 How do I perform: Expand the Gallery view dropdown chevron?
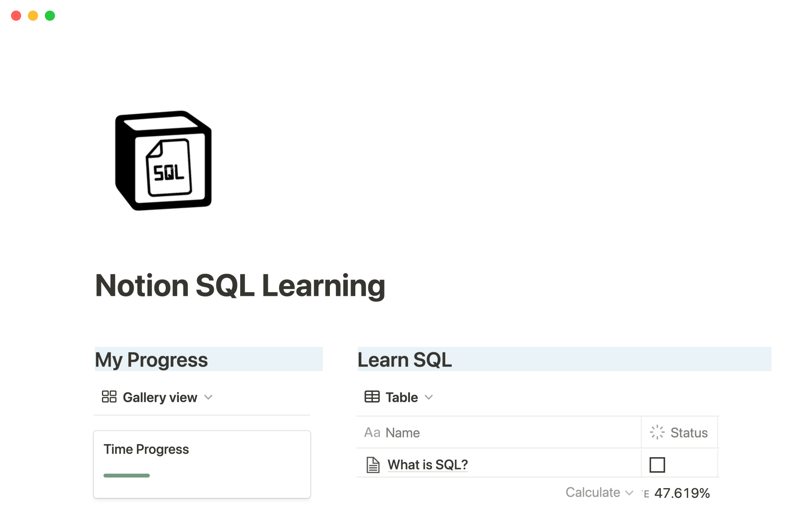[x=208, y=397]
